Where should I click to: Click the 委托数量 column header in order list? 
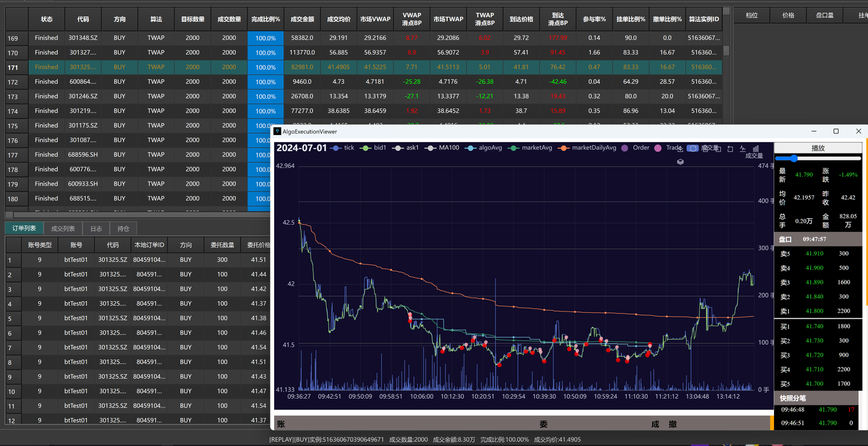click(222, 245)
